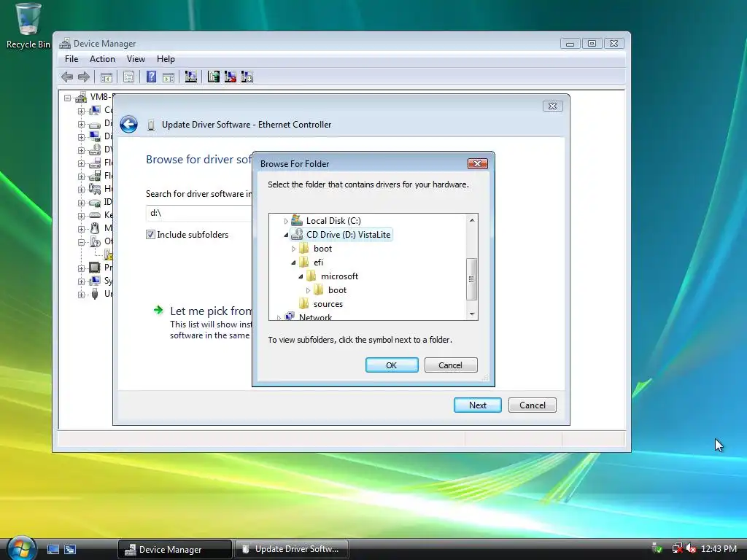Expand the USB controllers category plus box

82,295
